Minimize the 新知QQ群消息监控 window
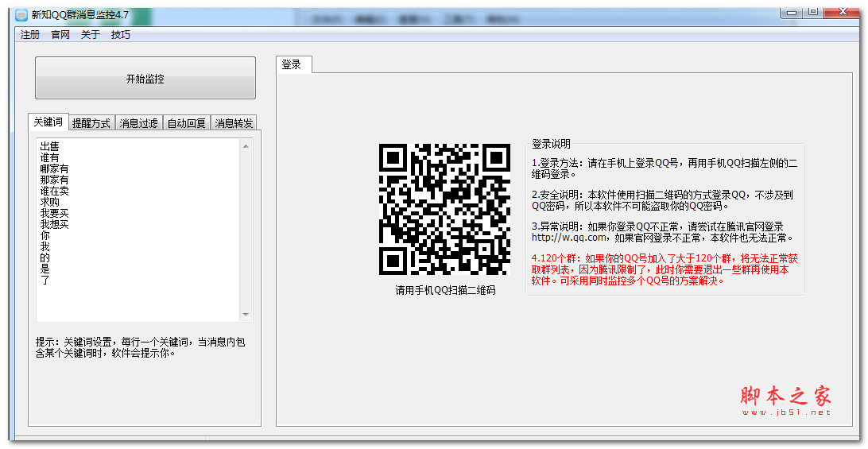The width and height of the screenshot is (868, 449). [792, 12]
